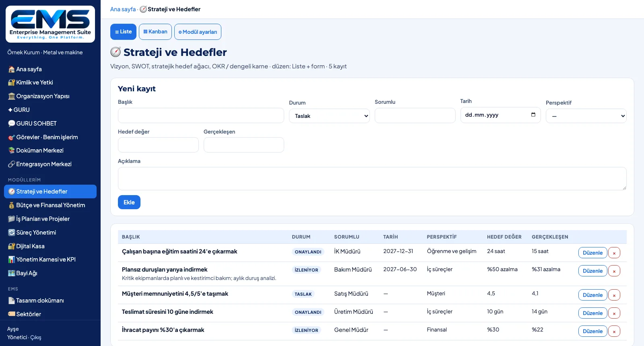Edit the 'Teslimat süresini 10 güne indirmek' record
The width and height of the screenshot is (644, 346).
[592, 313]
